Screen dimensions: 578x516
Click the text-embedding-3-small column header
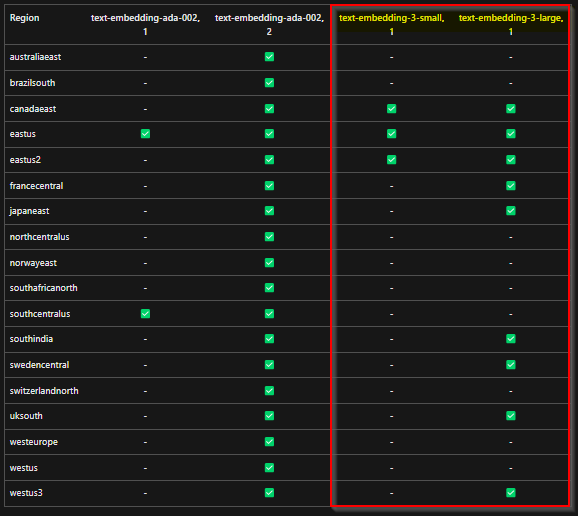(391, 24)
